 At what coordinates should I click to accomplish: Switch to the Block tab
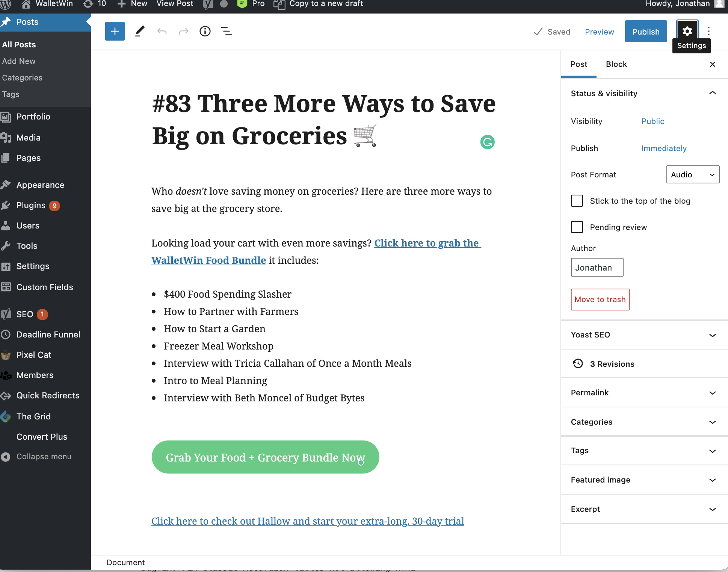(x=616, y=64)
